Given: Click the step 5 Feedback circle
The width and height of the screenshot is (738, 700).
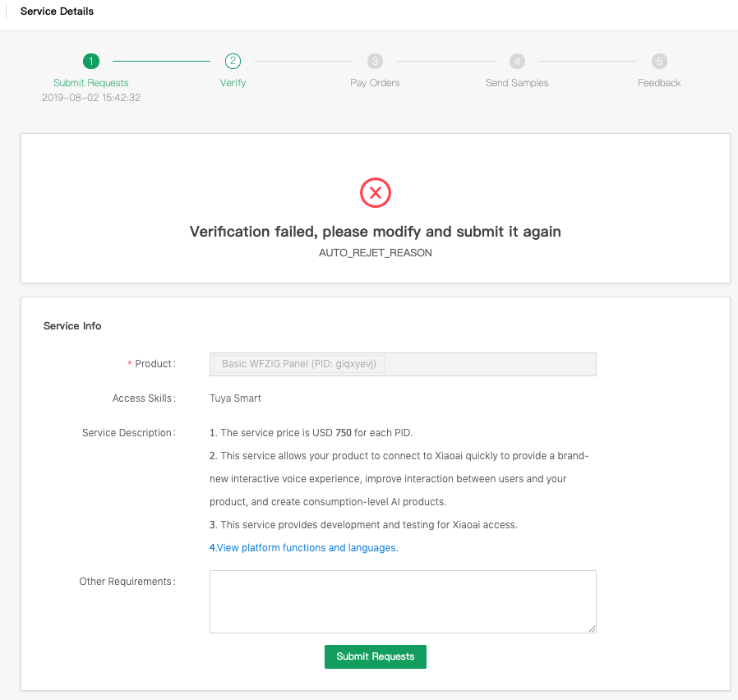Looking at the screenshot, I should [x=659, y=61].
